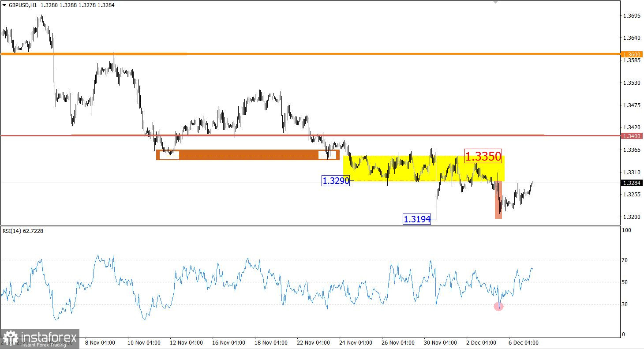Click the pink circle marker on RSI
The height and width of the screenshot is (349, 644).
(x=498, y=306)
